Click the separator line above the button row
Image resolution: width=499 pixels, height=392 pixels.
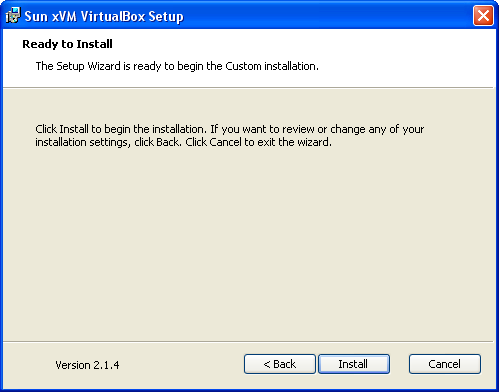248,342
